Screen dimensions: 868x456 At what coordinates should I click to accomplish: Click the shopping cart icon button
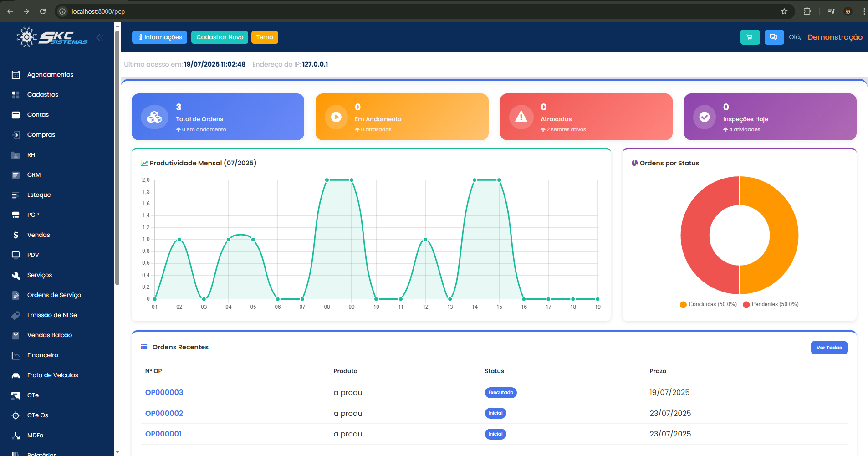coord(750,37)
